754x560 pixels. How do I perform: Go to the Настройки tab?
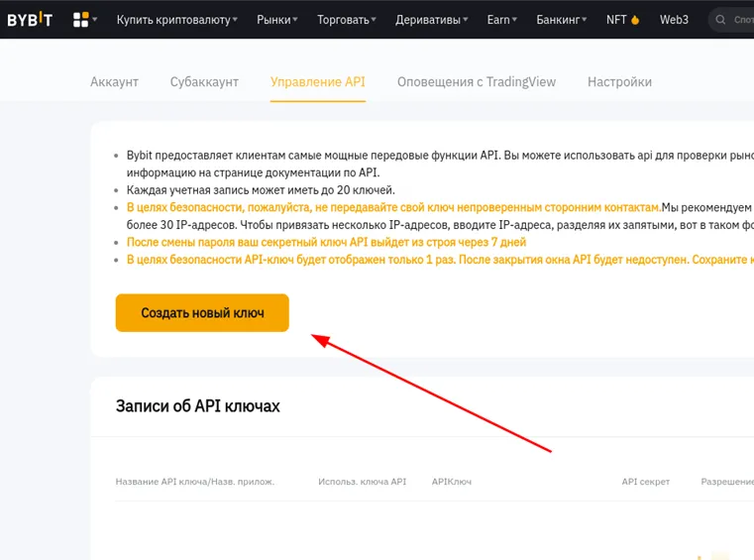point(619,81)
